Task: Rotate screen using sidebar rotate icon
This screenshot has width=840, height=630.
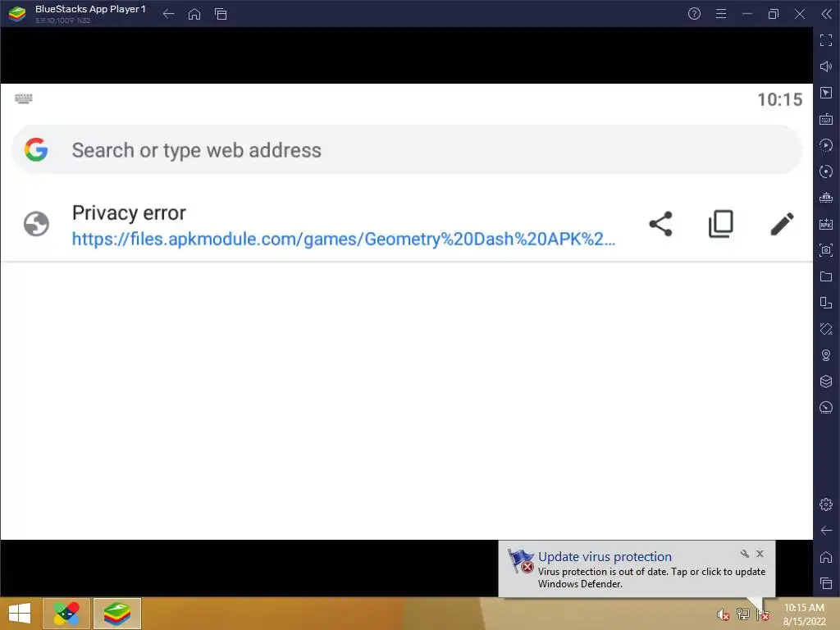Action: point(826,329)
